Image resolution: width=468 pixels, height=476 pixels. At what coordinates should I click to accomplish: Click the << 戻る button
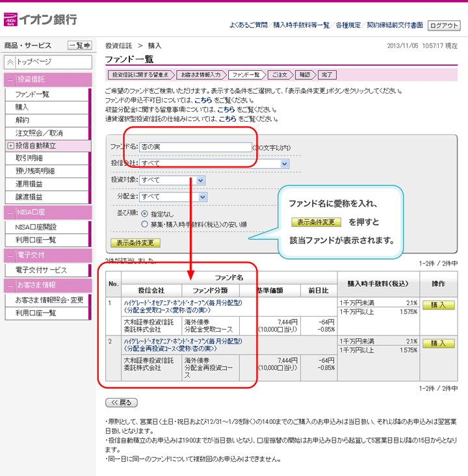(x=122, y=403)
